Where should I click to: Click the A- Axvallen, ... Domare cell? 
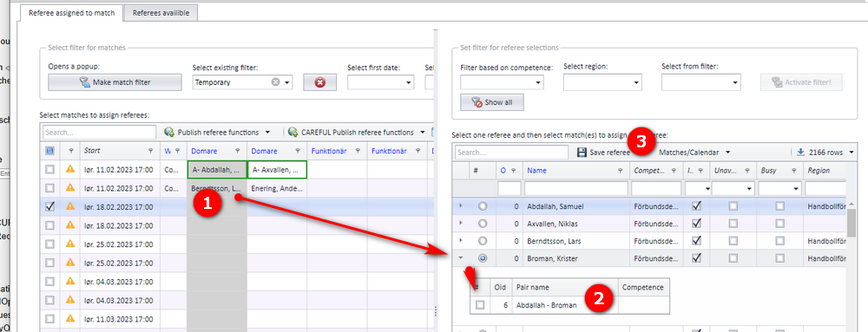click(x=278, y=170)
